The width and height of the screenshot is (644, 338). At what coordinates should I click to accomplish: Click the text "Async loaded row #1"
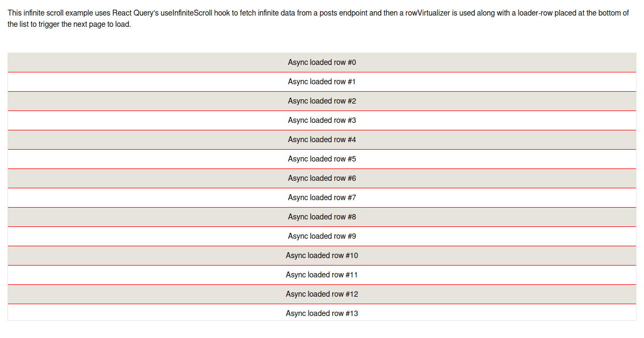click(322, 82)
